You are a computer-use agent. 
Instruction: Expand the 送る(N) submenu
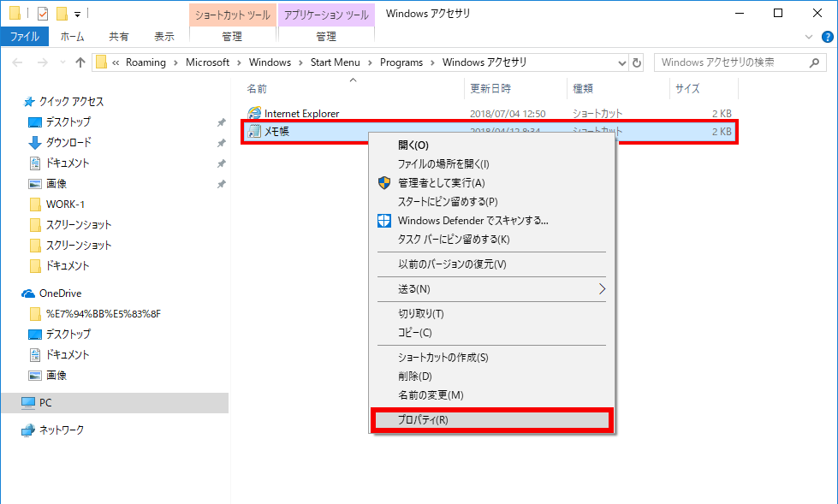coord(491,289)
